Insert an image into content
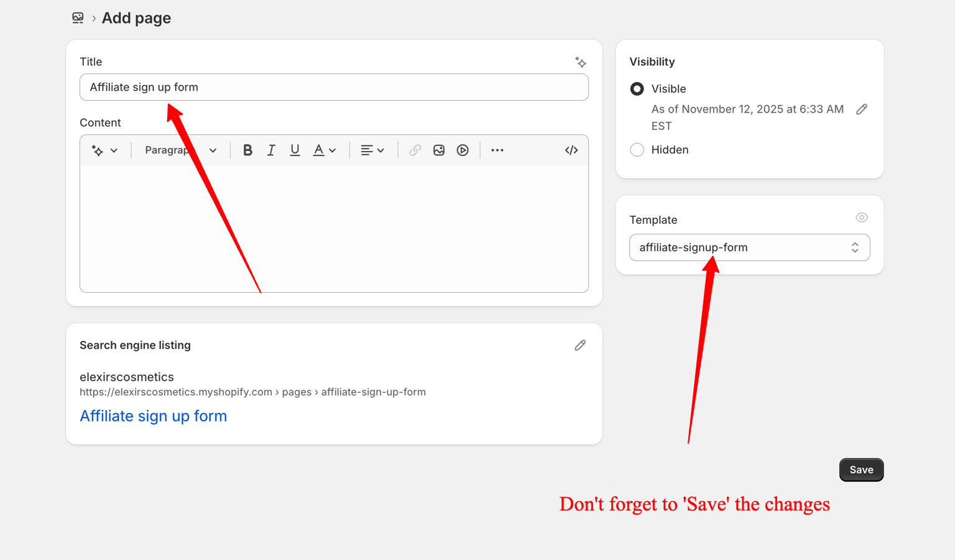This screenshot has width=955, height=560. click(439, 150)
